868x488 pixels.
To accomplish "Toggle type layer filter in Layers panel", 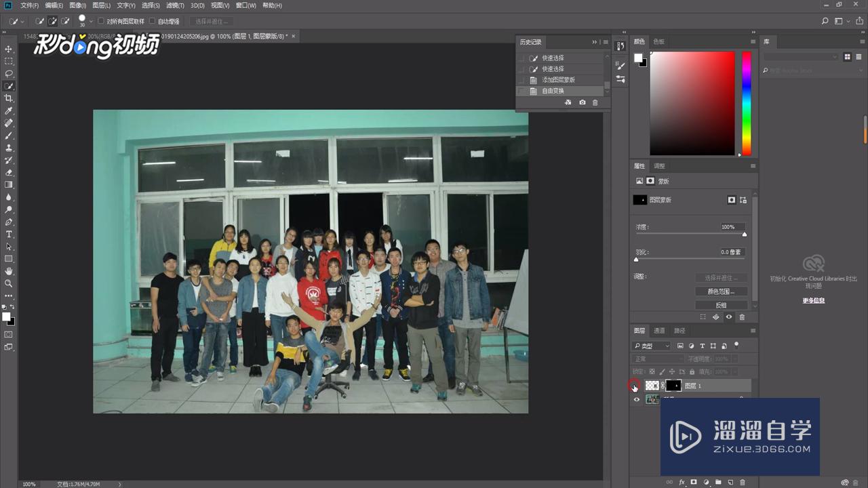I will coord(702,346).
